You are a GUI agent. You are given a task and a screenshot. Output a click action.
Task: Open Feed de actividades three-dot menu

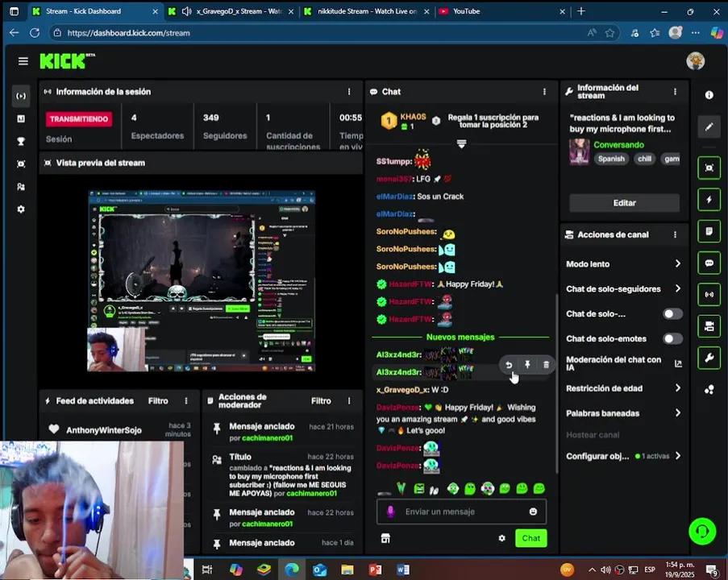[186, 401]
